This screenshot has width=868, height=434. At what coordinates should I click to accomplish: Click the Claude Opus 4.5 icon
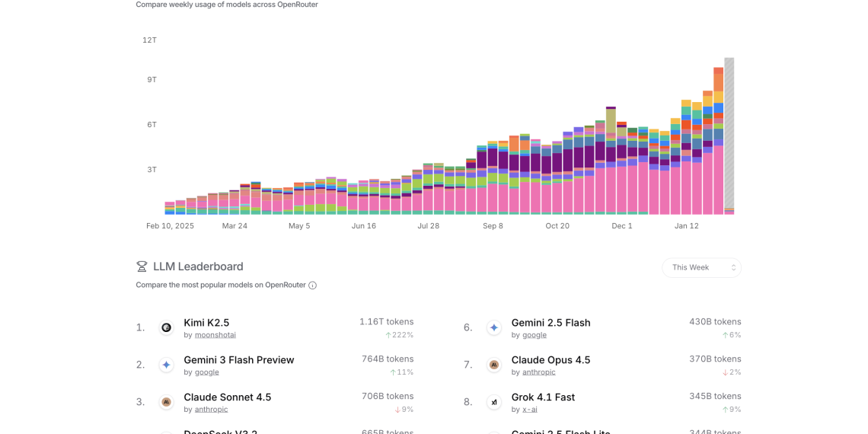(494, 365)
